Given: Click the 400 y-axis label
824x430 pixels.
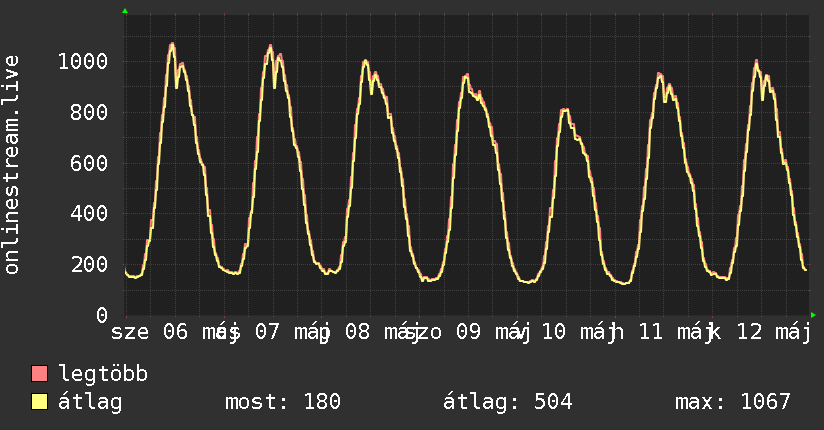Looking at the screenshot, I should tap(89, 213).
